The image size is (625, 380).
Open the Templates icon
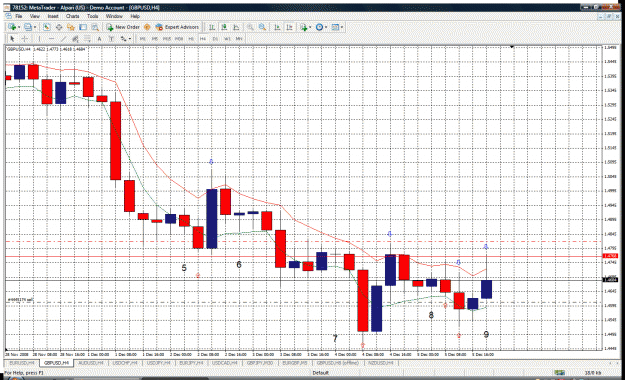pos(335,27)
